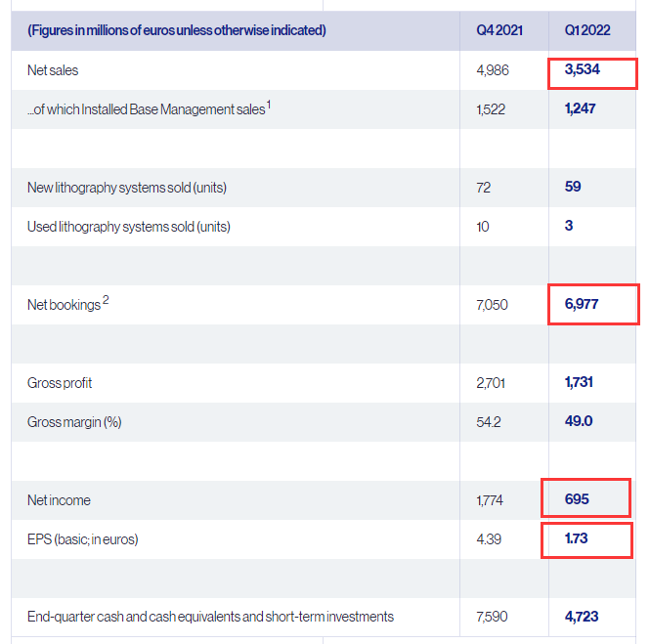Viewport: 650px width, 644px height.
Task: Click Used lithography systems sold label
Action: pyautogui.click(x=129, y=227)
